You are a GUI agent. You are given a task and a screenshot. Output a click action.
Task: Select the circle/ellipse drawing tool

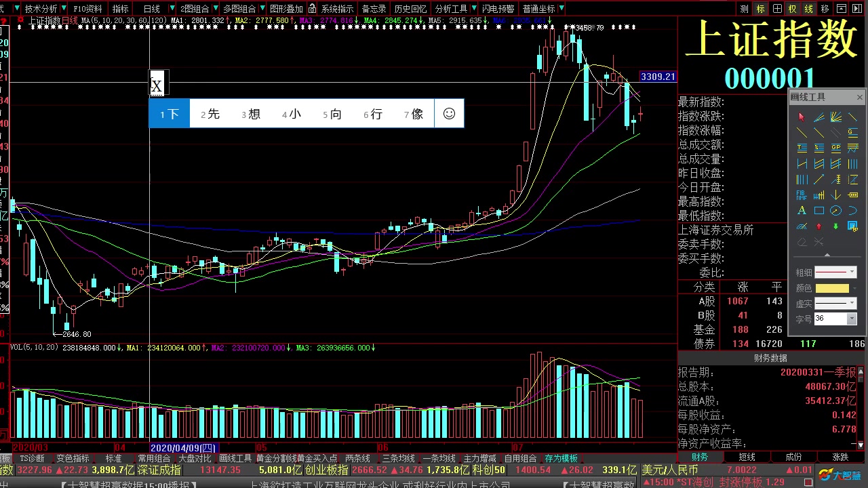(x=836, y=210)
